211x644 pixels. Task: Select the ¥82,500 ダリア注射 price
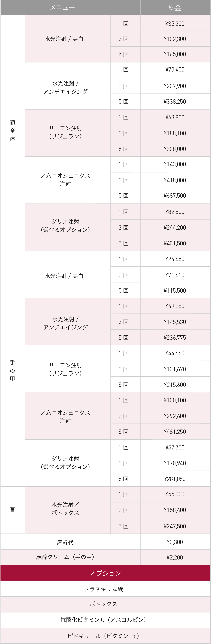pyautogui.click(x=175, y=212)
